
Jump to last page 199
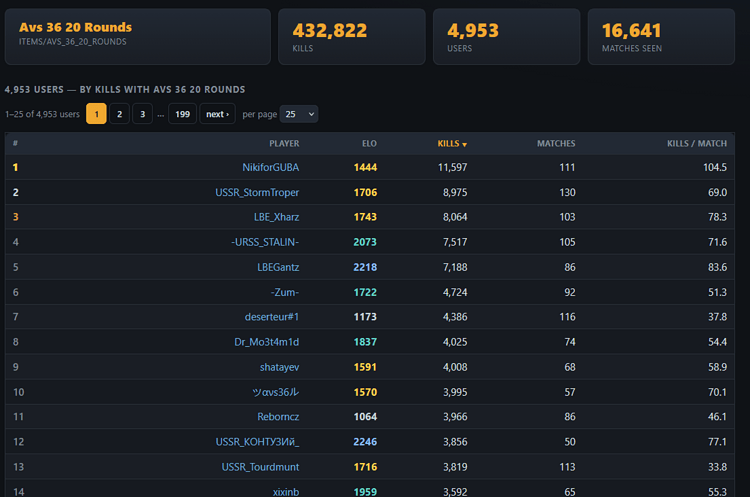click(x=182, y=114)
